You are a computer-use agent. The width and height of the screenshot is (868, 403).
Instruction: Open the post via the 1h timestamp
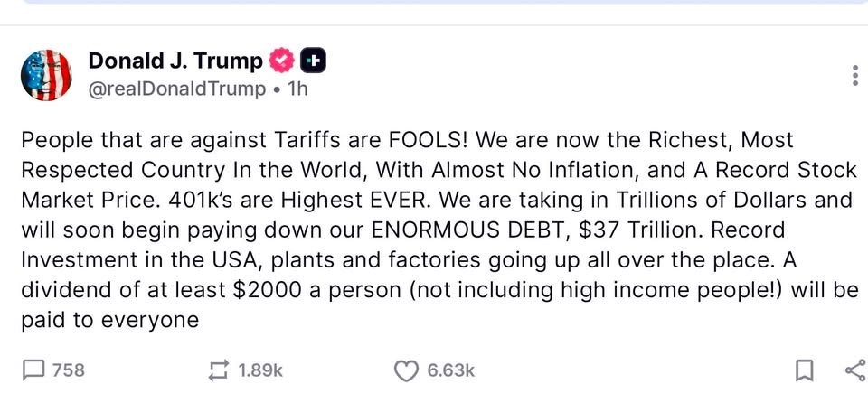(x=297, y=89)
